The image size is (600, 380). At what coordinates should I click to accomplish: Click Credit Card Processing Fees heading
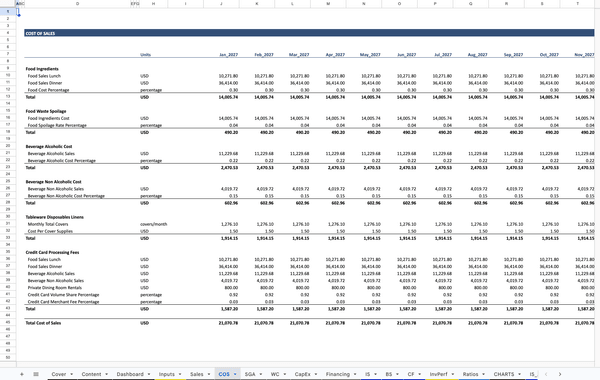[52, 252]
